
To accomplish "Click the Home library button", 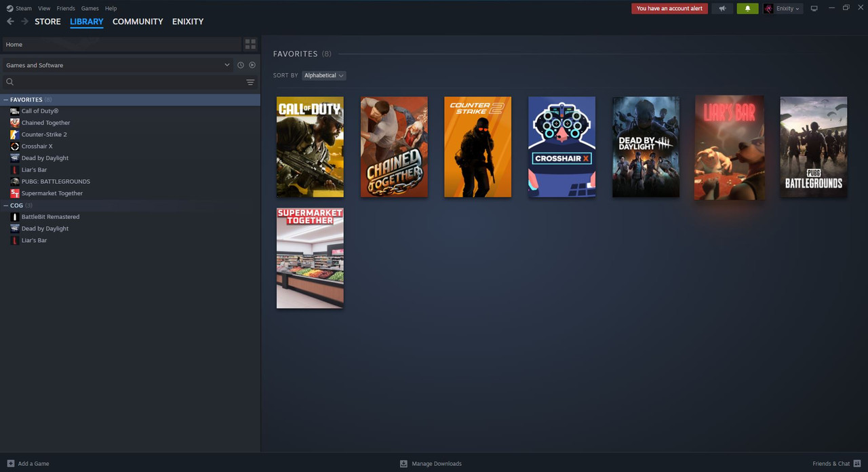I will point(122,44).
